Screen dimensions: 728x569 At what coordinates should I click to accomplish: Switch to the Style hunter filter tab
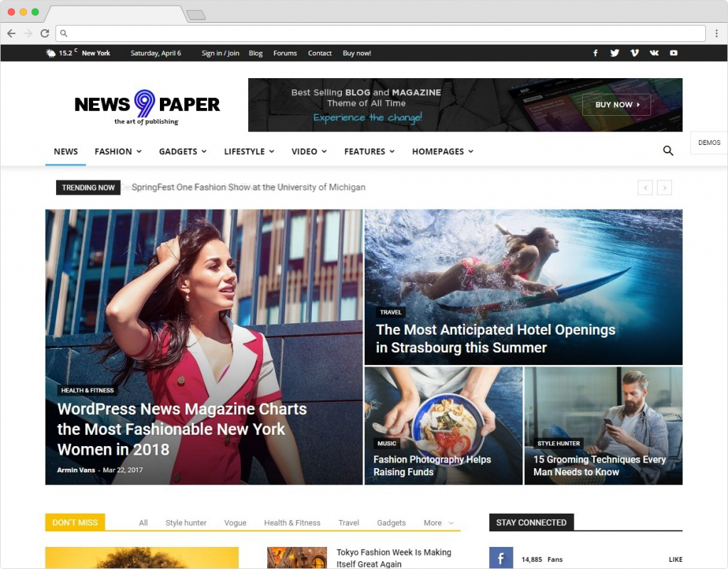tap(186, 523)
